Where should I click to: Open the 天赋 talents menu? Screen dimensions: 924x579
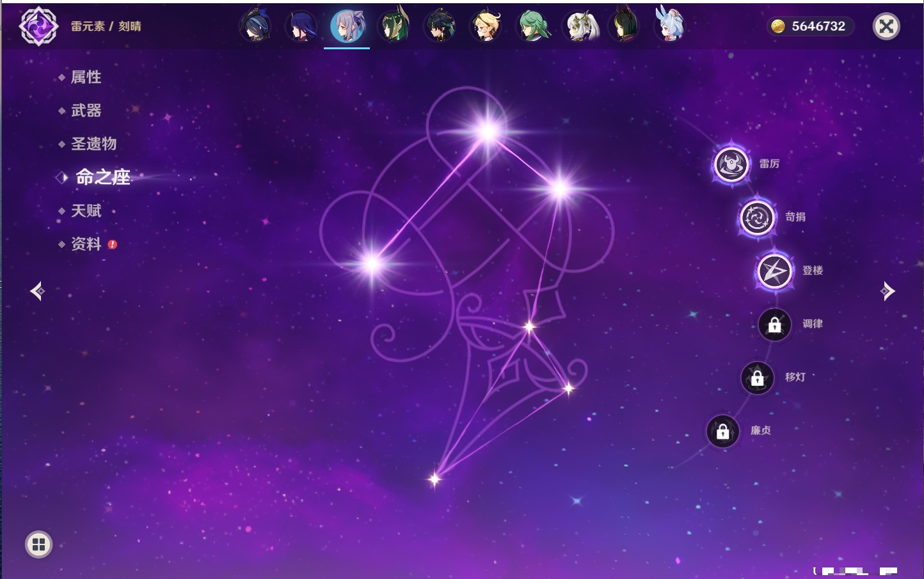86,210
